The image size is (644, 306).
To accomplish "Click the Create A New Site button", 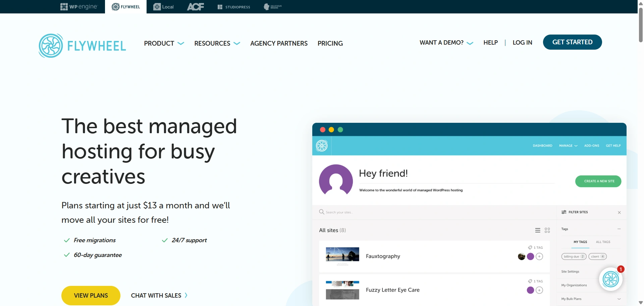I will tap(598, 181).
